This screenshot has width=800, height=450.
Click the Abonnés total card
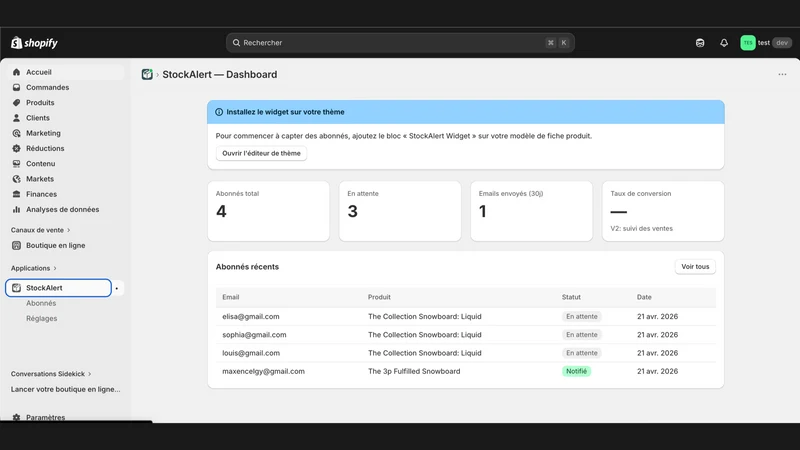(268, 211)
